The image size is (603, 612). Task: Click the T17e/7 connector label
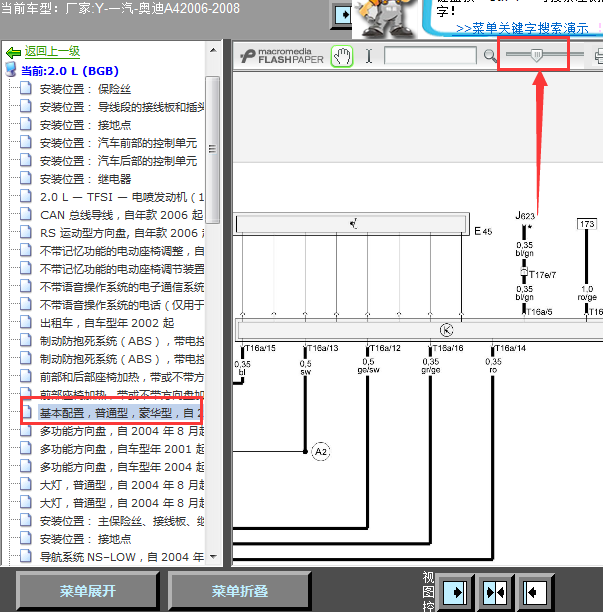tap(543, 275)
